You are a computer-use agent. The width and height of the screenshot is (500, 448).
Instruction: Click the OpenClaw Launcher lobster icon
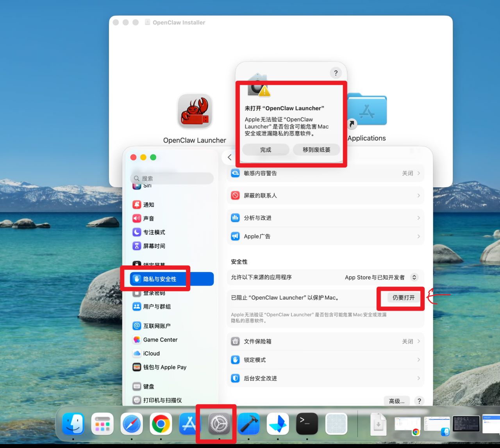click(x=195, y=111)
